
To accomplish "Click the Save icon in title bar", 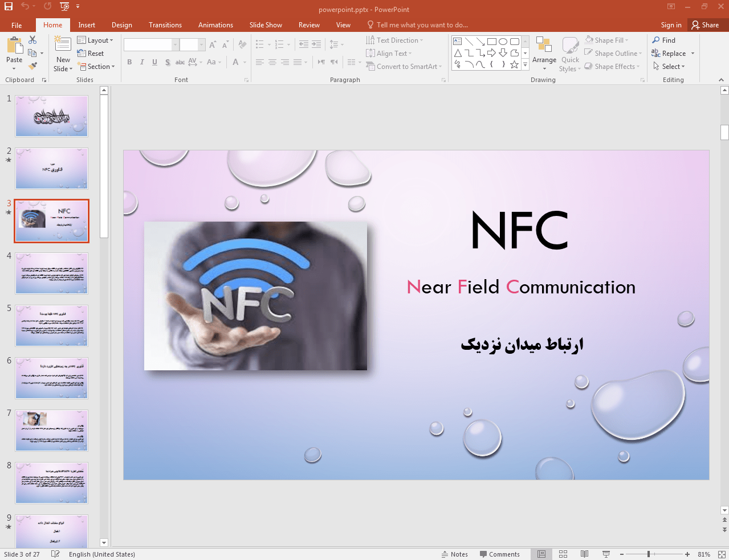I will coord(9,6).
